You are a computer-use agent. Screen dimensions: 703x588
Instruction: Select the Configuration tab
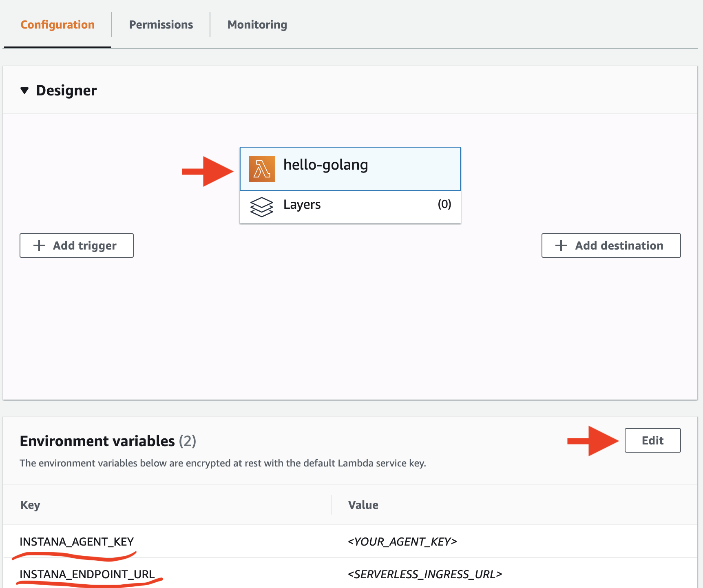tap(57, 24)
